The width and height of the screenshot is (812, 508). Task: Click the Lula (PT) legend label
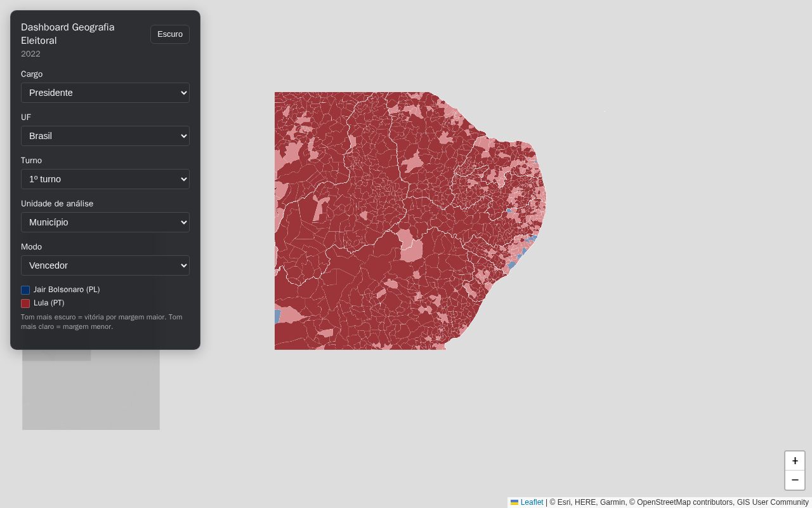(49, 303)
